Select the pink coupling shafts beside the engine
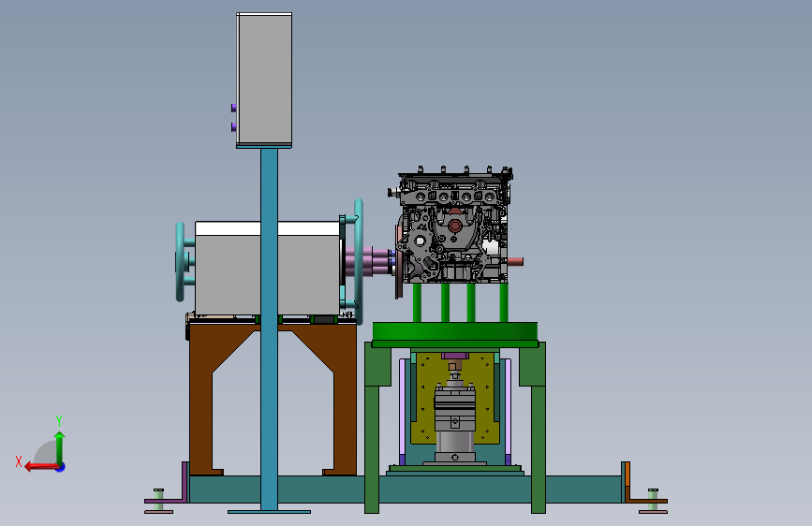 coord(369,261)
